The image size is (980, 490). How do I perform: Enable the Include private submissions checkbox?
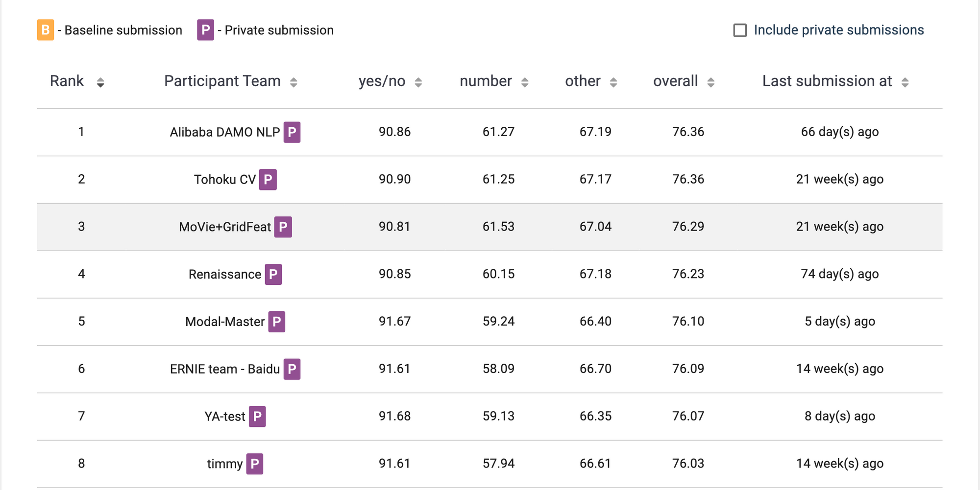740,30
